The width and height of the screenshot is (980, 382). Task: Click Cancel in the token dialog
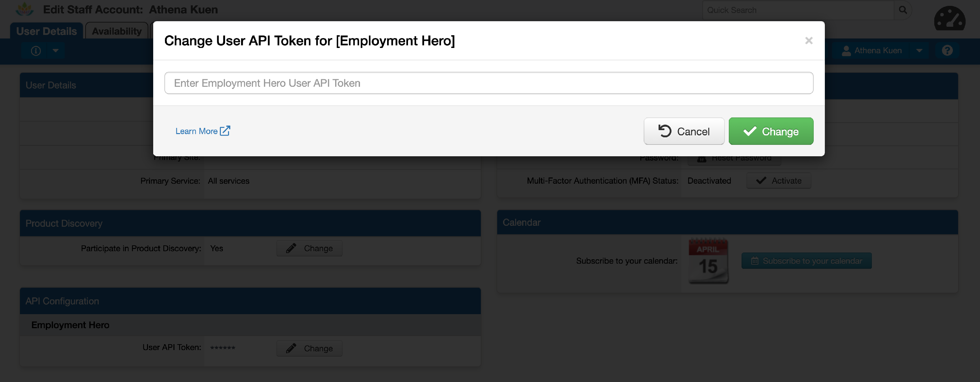[684, 131]
